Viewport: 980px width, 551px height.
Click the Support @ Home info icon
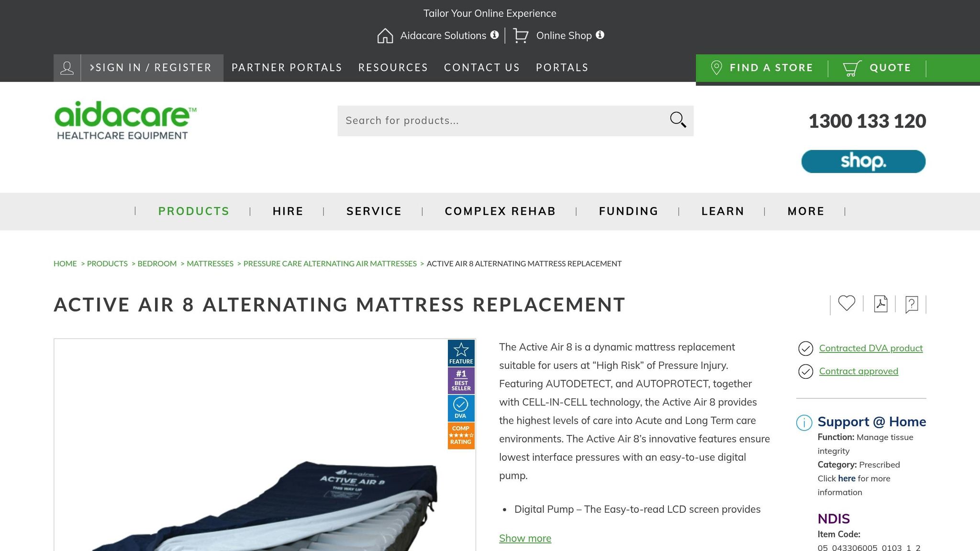pyautogui.click(x=804, y=422)
